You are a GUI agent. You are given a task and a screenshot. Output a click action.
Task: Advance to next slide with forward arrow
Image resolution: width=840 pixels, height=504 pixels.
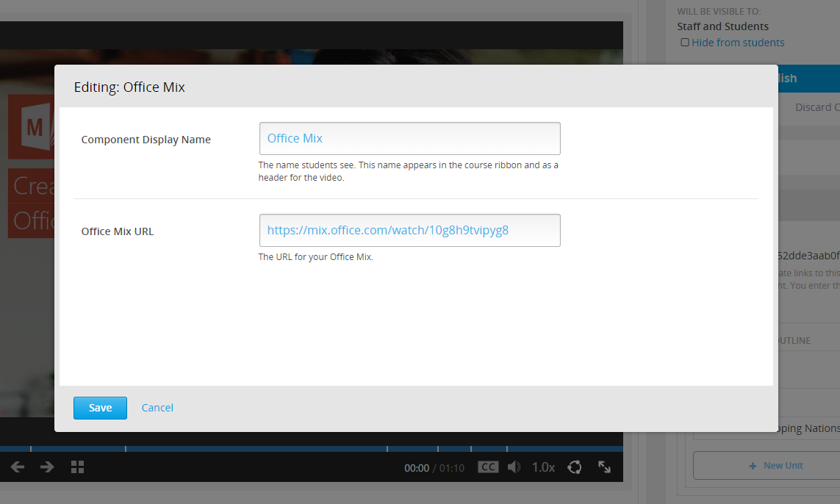tap(47, 467)
